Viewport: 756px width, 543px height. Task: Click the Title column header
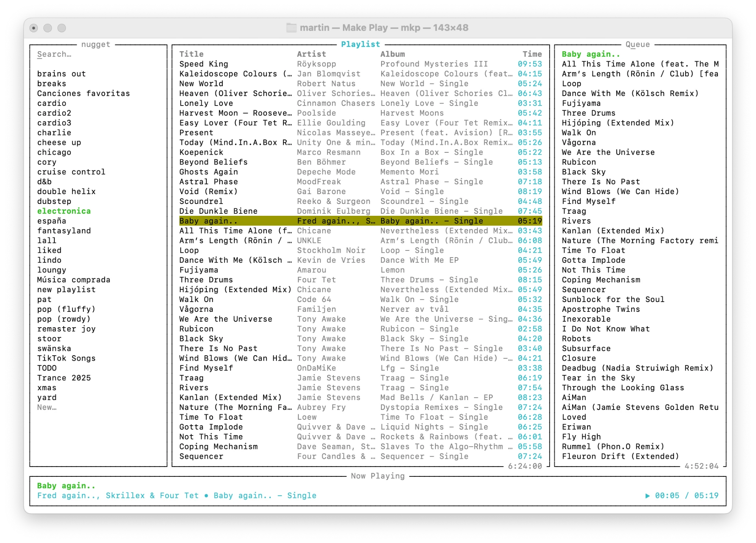(191, 54)
